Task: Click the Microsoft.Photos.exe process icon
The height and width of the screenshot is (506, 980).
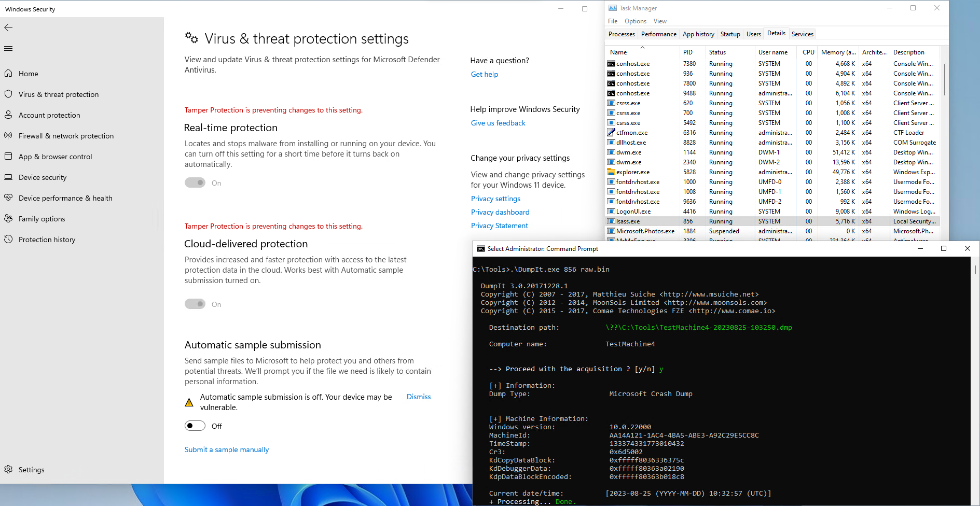Action: 611,231
